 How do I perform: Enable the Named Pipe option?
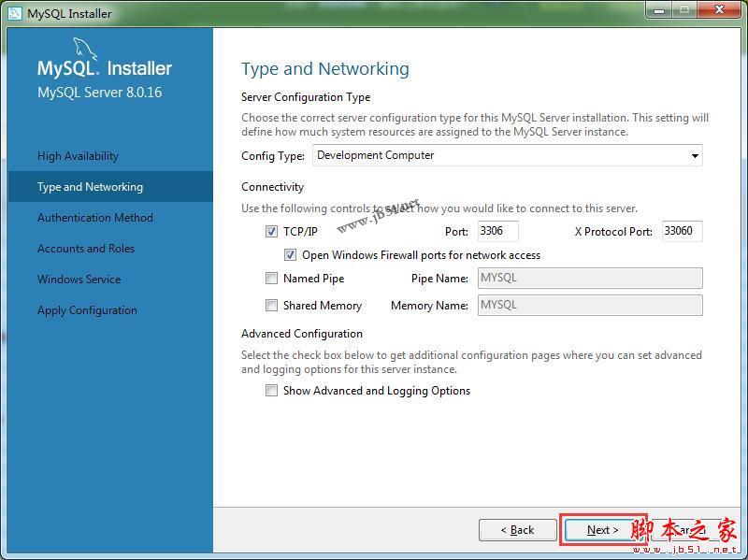tap(272, 278)
